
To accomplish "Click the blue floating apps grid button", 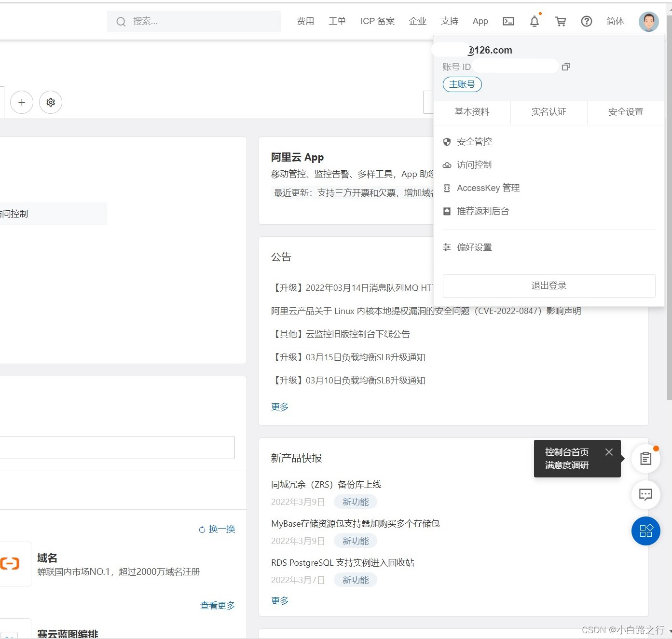I will (645, 530).
